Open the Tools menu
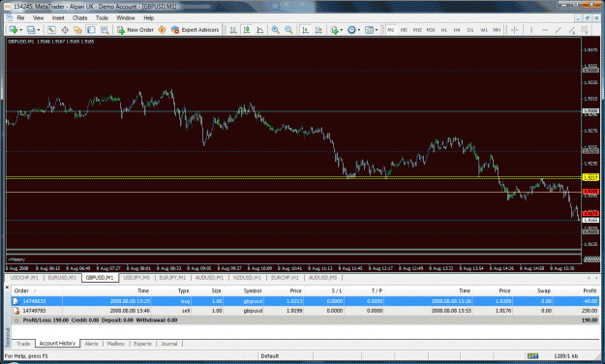This screenshot has width=605, height=364. click(102, 17)
